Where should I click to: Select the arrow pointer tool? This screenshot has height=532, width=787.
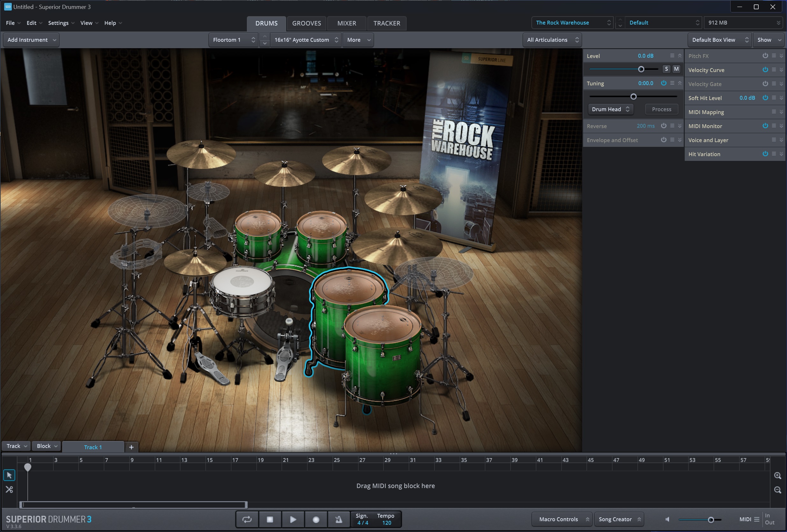click(x=9, y=475)
